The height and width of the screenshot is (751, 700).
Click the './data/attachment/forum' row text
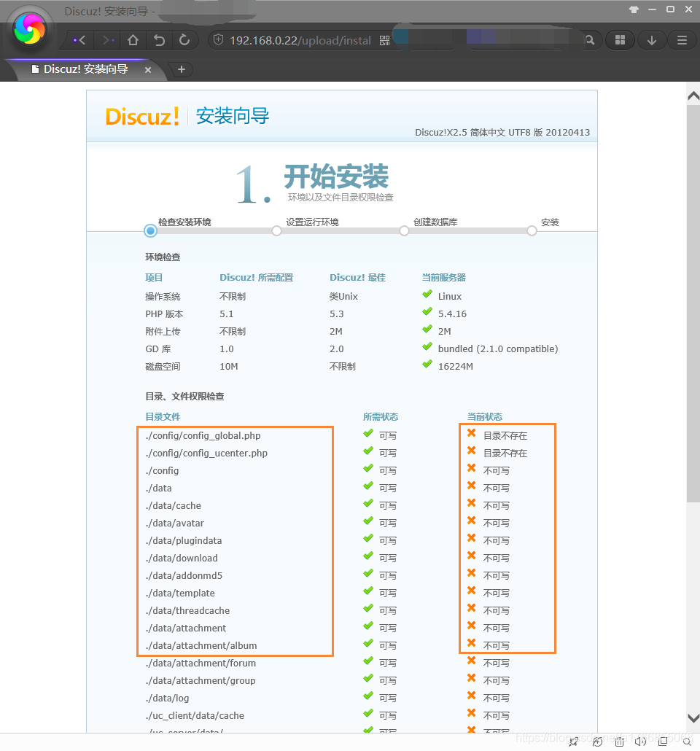click(201, 663)
